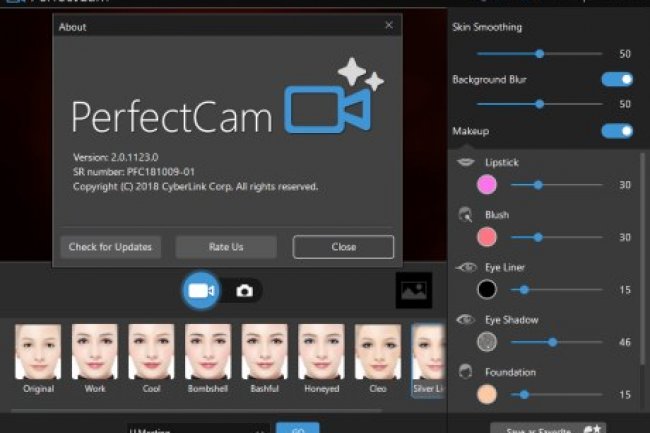The height and width of the screenshot is (433, 650).
Task: Adjust the Lipstick intensity slider
Action: coord(556,185)
